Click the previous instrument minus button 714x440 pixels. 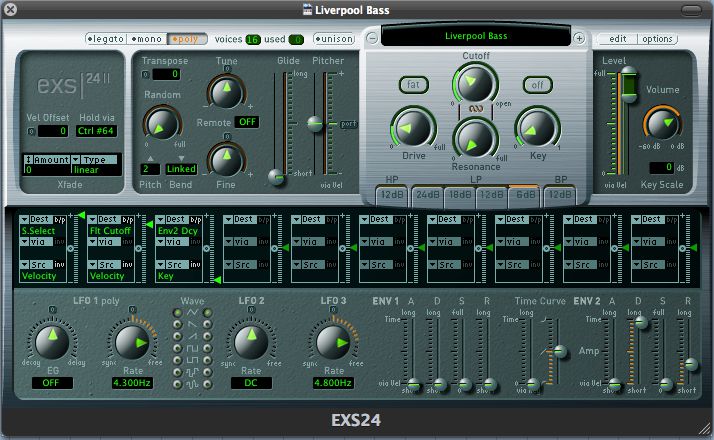coord(372,38)
